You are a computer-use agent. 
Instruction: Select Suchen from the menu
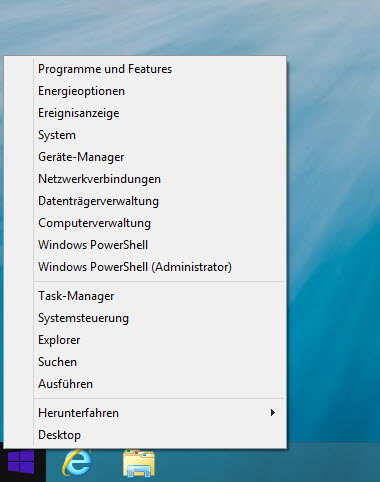(57, 362)
